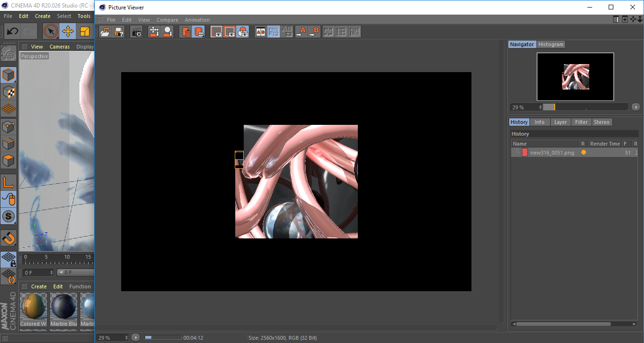Click the Stop Rendering clapperboard icon

(137, 32)
